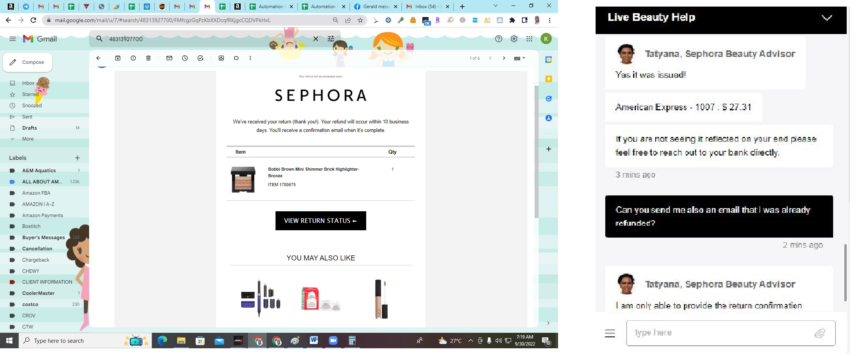Open Gmail settings gear
The width and height of the screenshot is (868, 356).
click(x=514, y=39)
